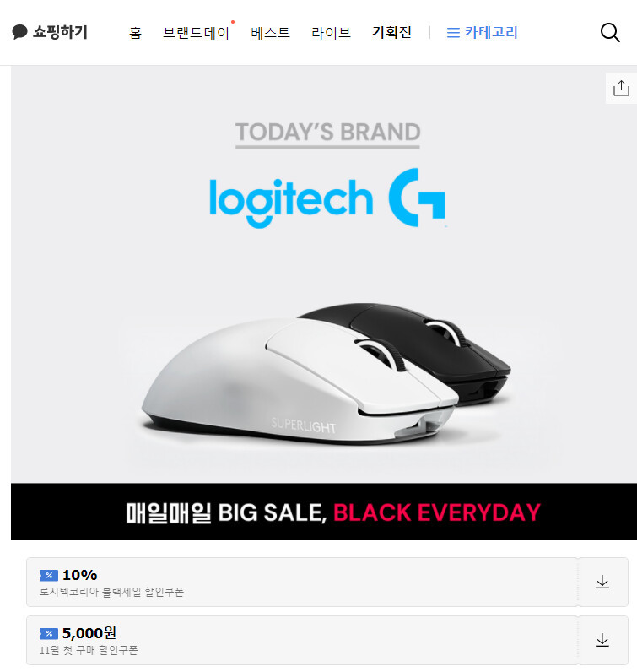This screenshot has width=637, height=672.
Task: Download the 5,000원 coupon arrow icon
Action: (602, 640)
